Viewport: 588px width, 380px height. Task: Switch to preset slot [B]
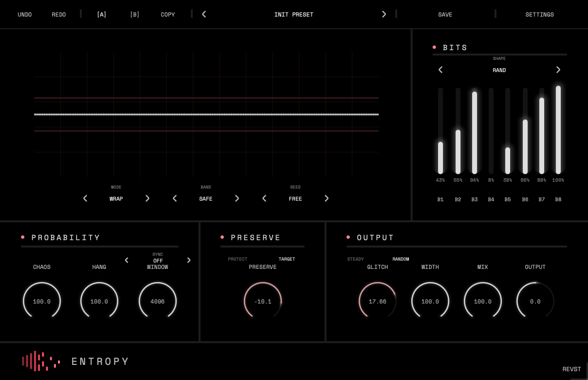[135, 15]
